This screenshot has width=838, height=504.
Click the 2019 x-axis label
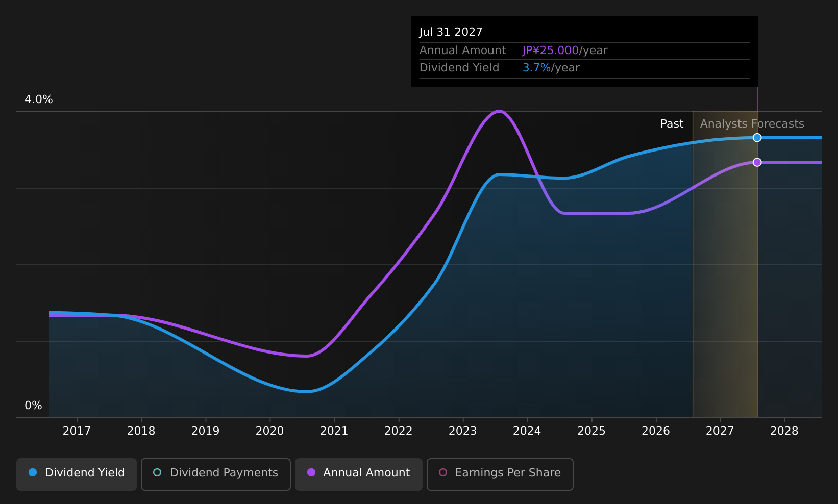(205, 431)
